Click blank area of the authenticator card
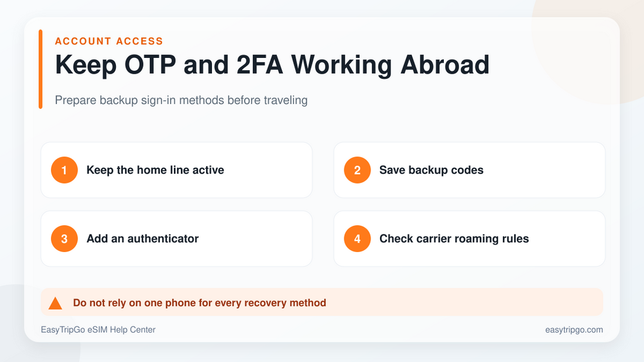 [x=259, y=239]
